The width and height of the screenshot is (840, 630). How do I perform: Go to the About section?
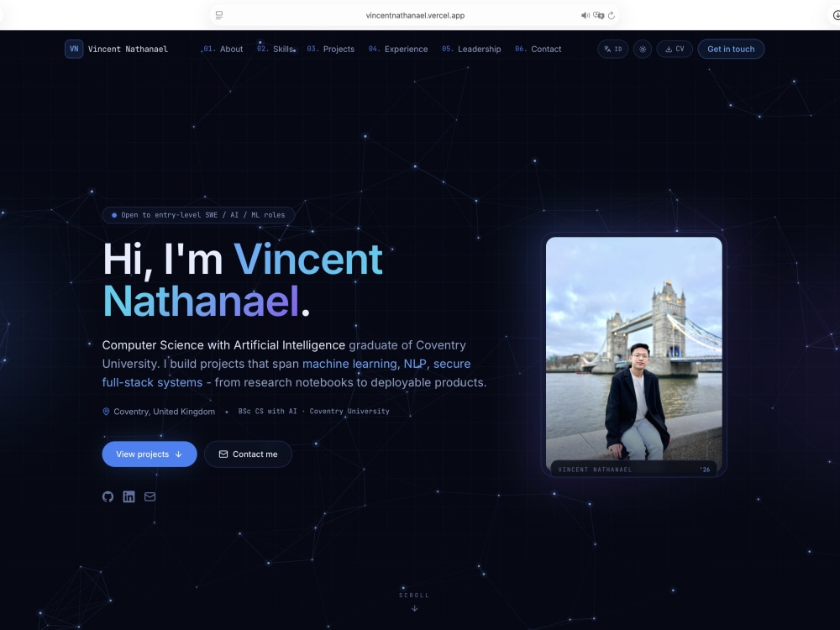tap(223, 49)
